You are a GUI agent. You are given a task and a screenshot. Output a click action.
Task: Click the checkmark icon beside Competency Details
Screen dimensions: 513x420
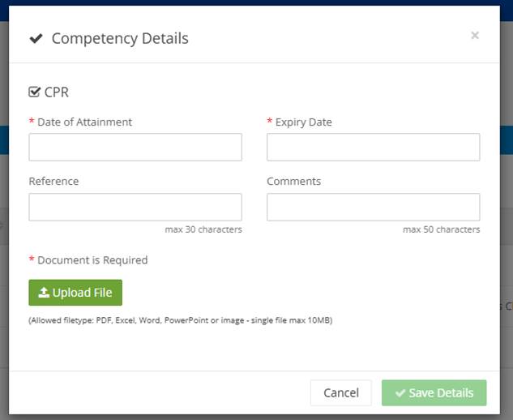click(x=36, y=38)
